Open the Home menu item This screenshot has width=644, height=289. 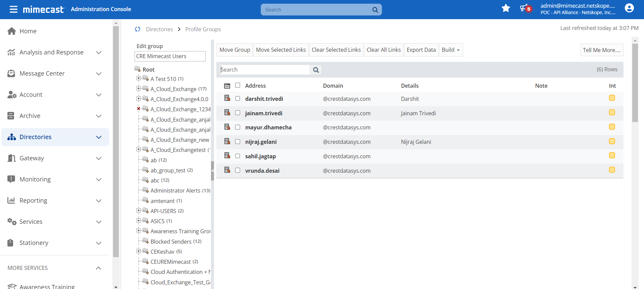(55, 31)
